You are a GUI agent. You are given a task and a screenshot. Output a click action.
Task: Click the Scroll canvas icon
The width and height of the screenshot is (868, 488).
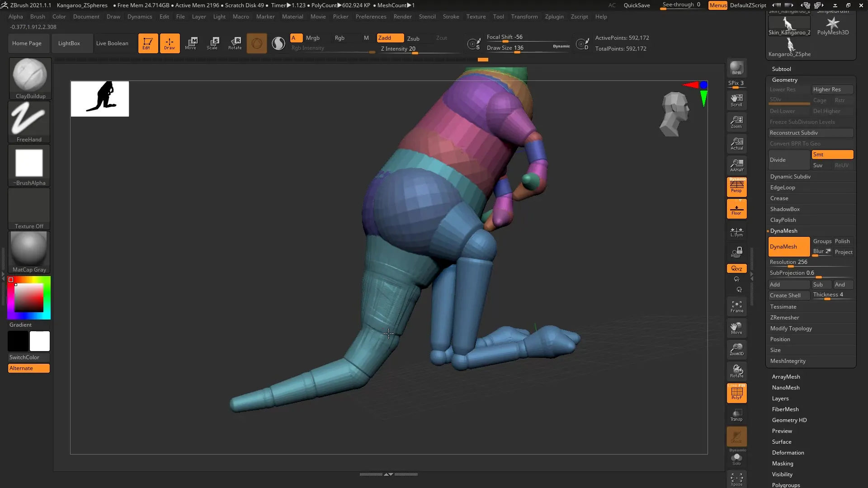tap(736, 100)
